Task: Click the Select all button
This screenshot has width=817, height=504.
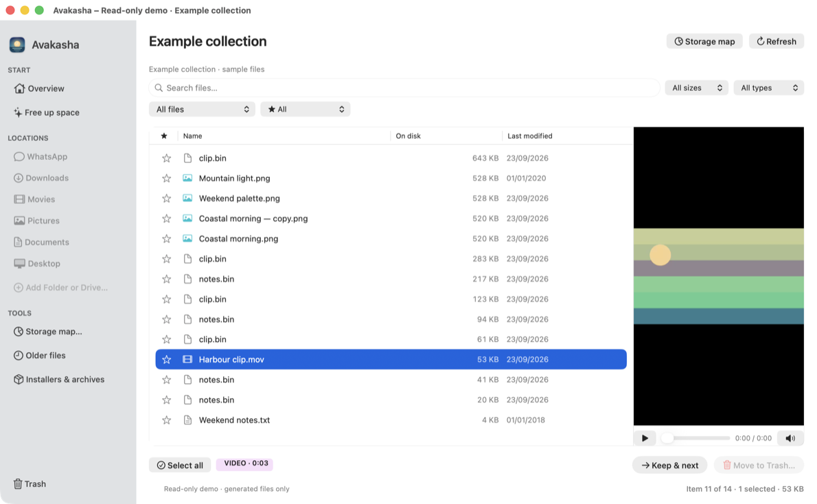Action: pos(180,465)
